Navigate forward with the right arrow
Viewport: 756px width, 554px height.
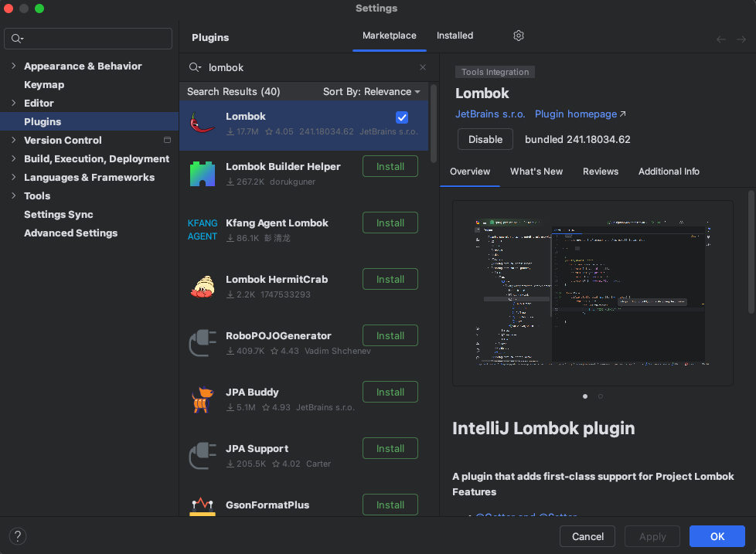(x=741, y=39)
